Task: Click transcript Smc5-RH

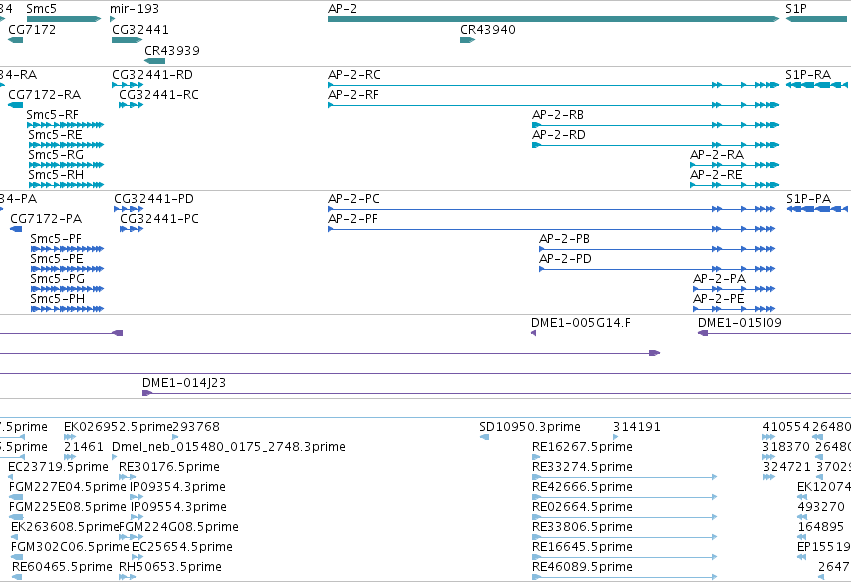Action: 66,185
